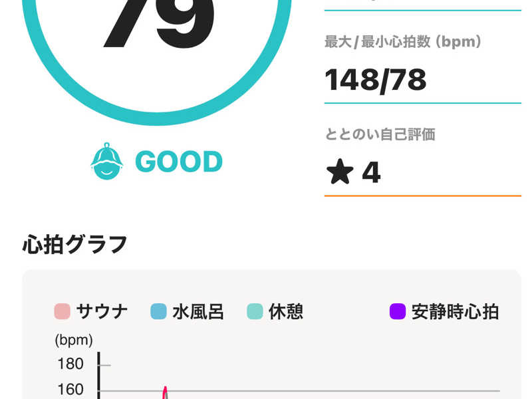Tap the 148/78 heart rate value

click(x=375, y=80)
